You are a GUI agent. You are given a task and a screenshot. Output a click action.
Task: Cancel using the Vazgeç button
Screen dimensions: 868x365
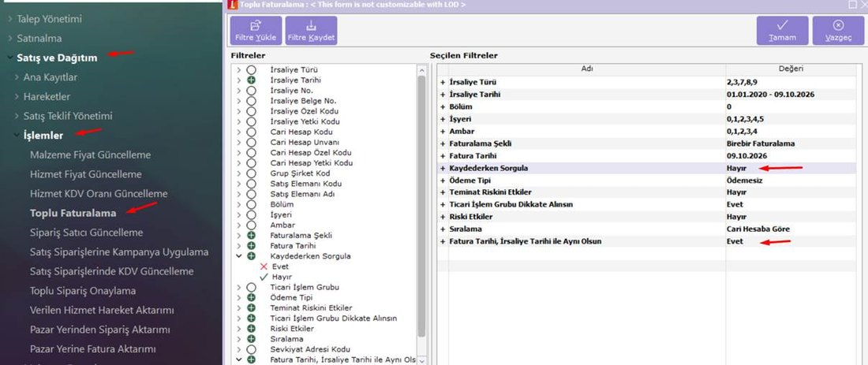tap(838, 31)
